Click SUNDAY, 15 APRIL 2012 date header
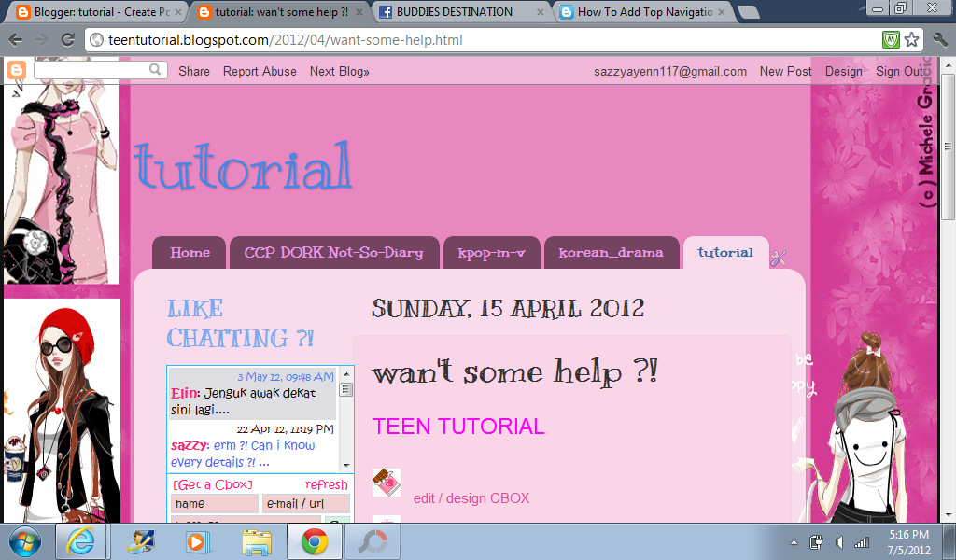Image resolution: width=956 pixels, height=560 pixels. click(508, 309)
